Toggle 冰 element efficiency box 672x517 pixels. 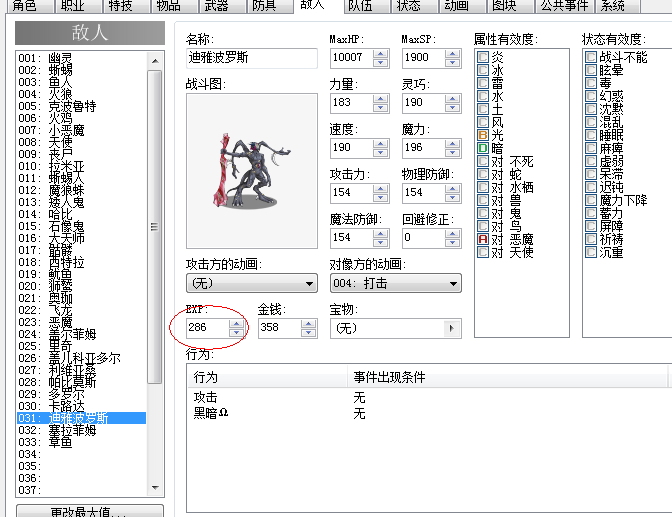click(x=483, y=70)
